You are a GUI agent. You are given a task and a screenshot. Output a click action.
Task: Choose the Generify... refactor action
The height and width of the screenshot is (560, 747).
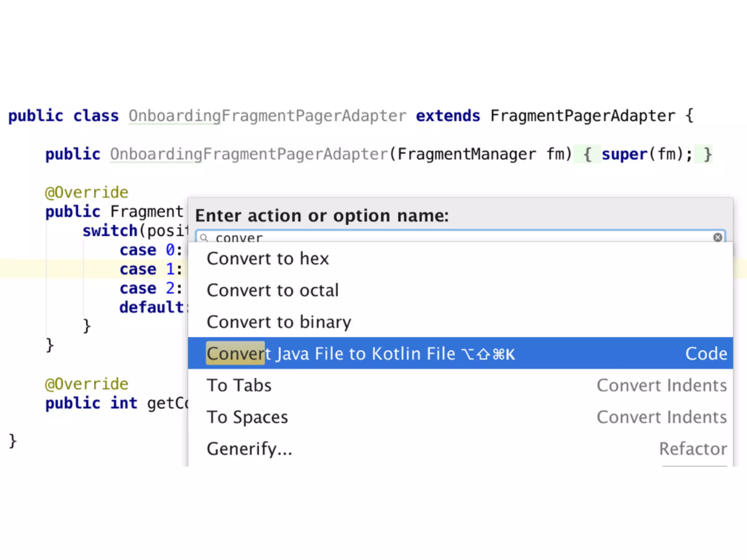pyautogui.click(x=249, y=448)
